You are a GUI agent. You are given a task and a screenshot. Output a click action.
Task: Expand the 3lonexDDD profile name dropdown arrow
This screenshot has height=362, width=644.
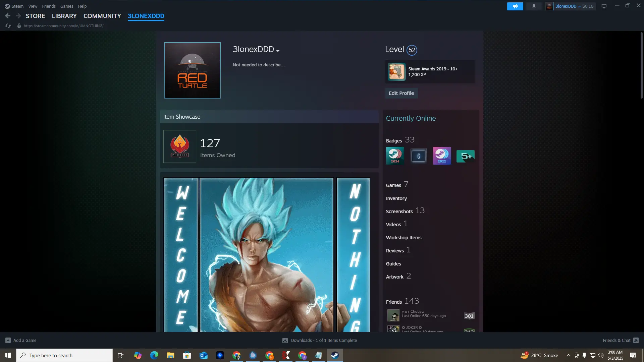tap(278, 51)
